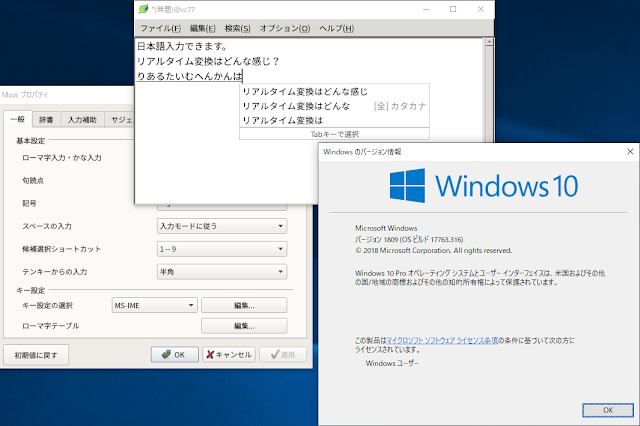Choose suggestion リアルタイム変換はどんな感じ
The height and width of the screenshot is (426, 640).
[x=334, y=91]
